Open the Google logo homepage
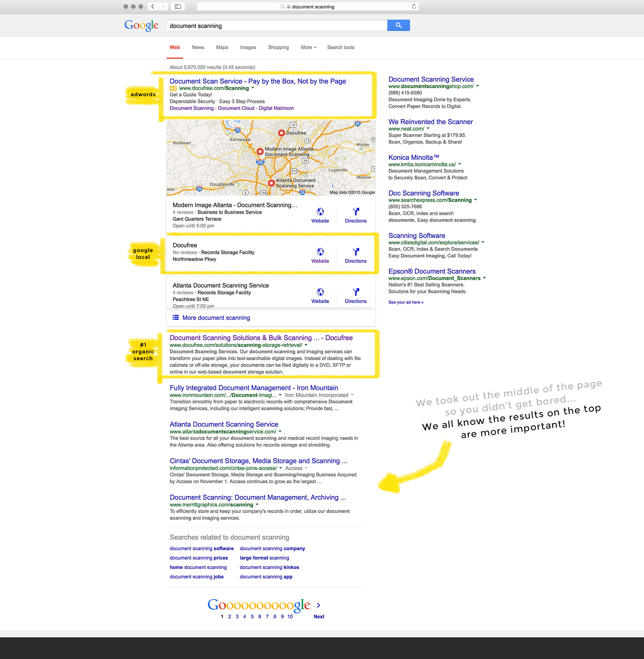This screenshot has height=659, width=644. [x=141, y=25]
